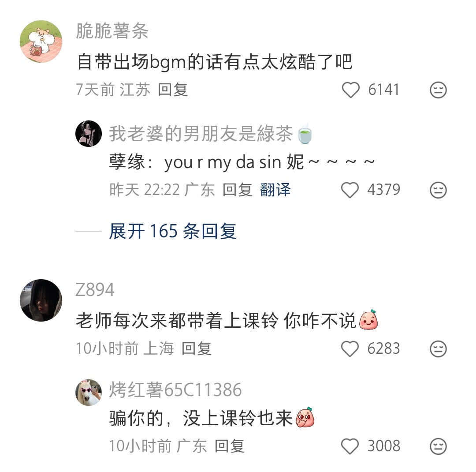The image size is (476, 472).
Task: Reply to 烤红薯65C11386's comment
Action: [230, 446]
